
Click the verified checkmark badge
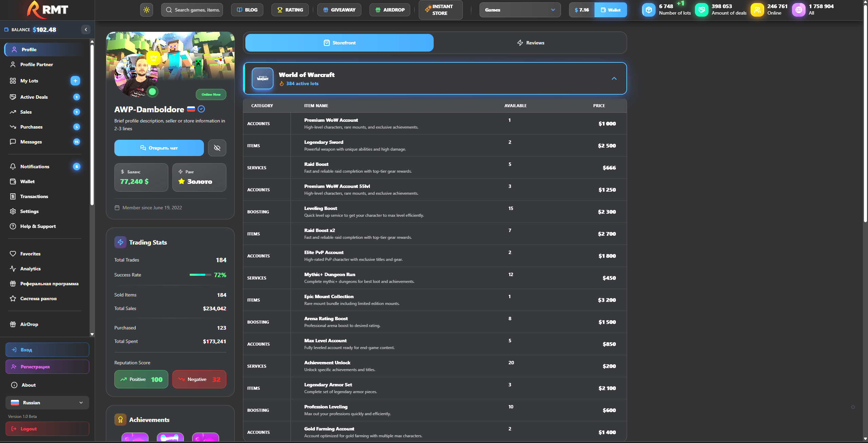[201, 109]
